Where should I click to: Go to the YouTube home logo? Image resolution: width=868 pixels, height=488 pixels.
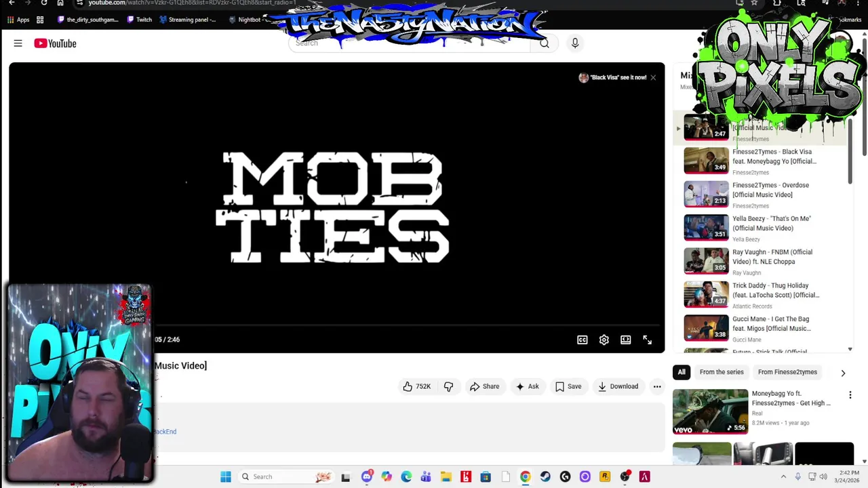(55, 43)
